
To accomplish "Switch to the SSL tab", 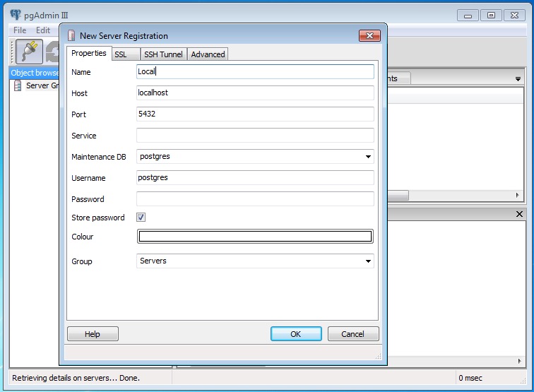I will point(121,54).
